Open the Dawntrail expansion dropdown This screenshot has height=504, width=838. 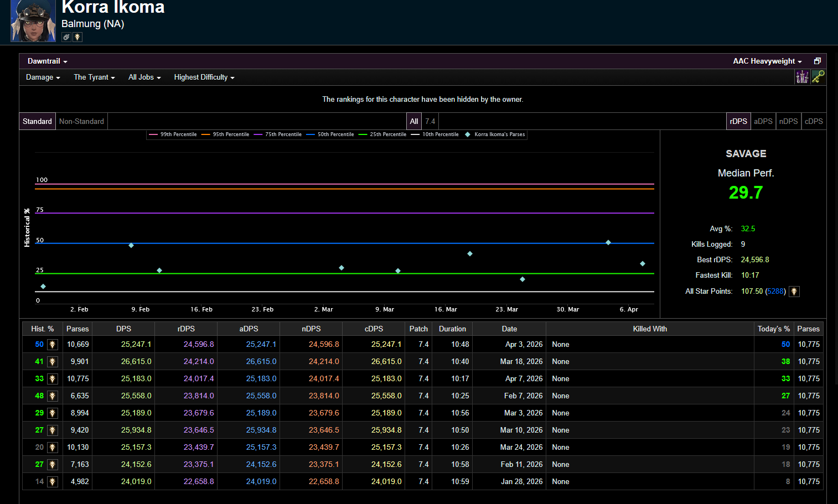(47, 61)
